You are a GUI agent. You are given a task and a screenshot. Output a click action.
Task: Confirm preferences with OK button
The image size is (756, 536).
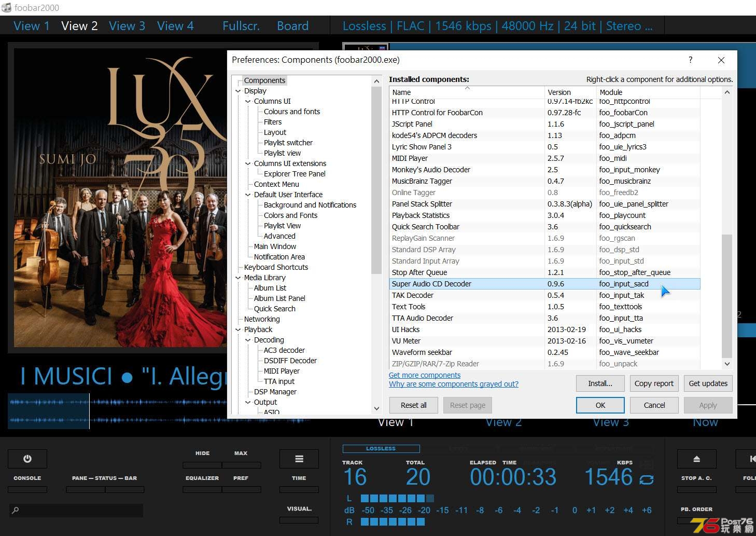(x=600, y=405)
